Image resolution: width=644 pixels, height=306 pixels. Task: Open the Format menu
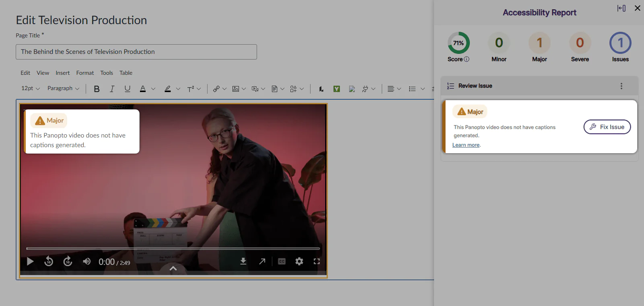85,73
